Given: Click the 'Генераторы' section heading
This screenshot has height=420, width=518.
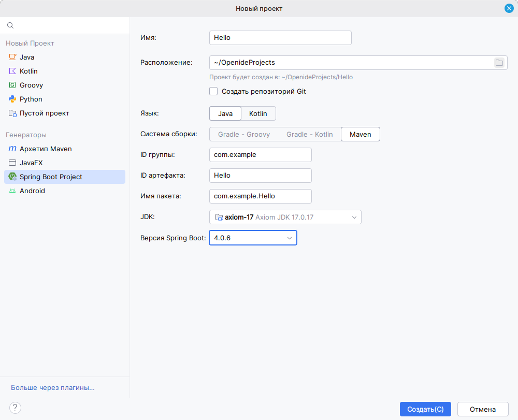Looking at the screenshot, I should pos(26,135).
